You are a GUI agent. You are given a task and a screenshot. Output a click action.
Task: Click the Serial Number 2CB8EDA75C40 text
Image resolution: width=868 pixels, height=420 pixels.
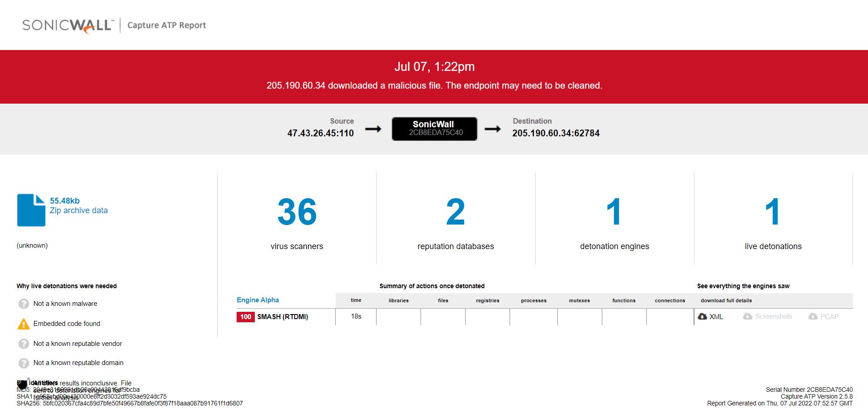(x=809, y=390)
